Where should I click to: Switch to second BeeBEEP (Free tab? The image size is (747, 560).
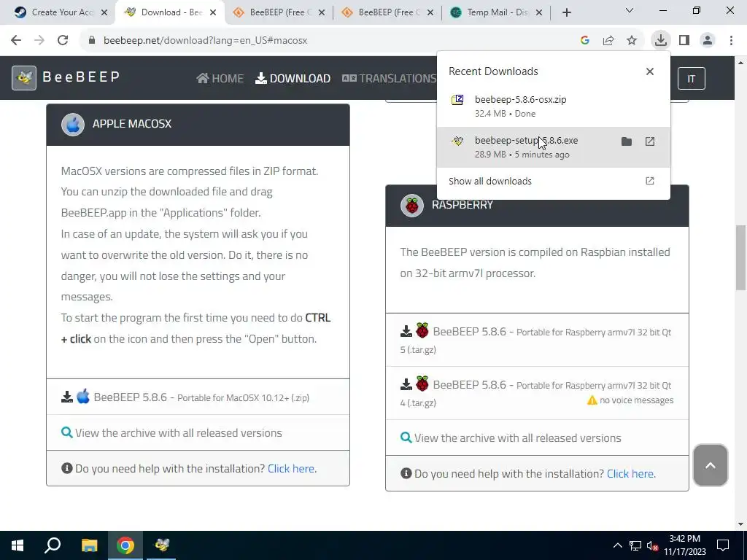pyautogui.click(x=387, y=12)
